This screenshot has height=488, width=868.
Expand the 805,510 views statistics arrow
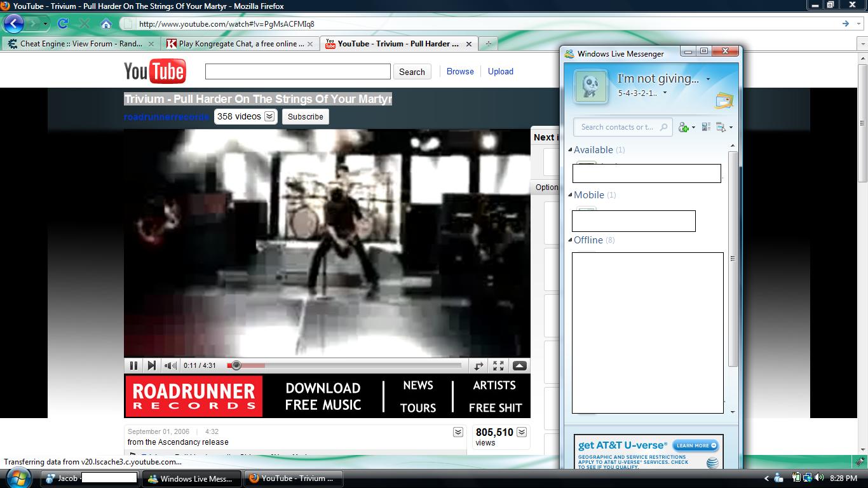click(x=522, y=432)
